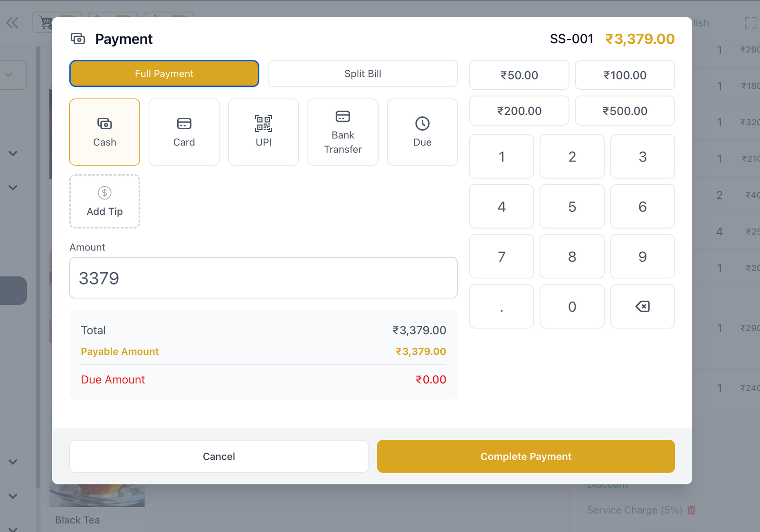Viewport: 760px width, 532px height.
Task: Switch to Full Payment mode
Action: point(164,74)
